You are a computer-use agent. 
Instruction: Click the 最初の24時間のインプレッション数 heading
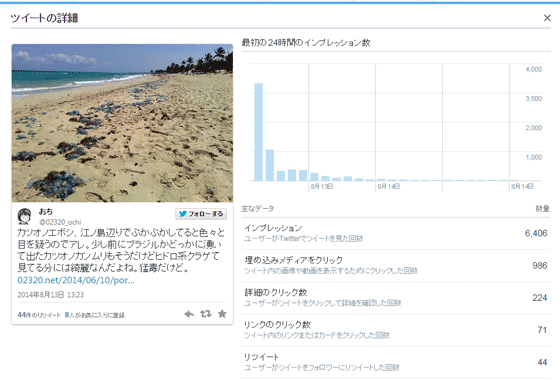[x=306, y=42]
